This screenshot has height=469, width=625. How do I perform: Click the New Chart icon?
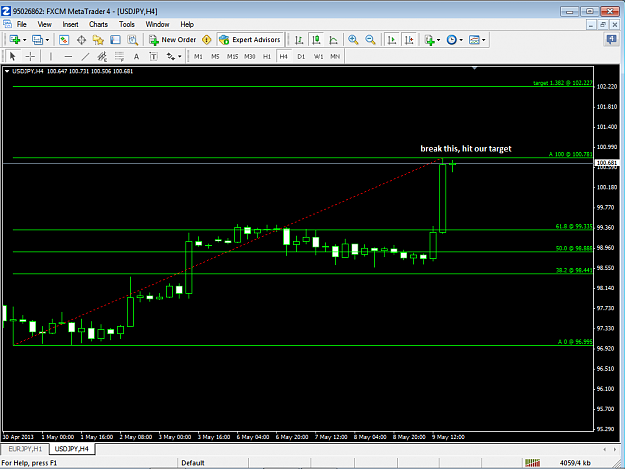point(15,40)
